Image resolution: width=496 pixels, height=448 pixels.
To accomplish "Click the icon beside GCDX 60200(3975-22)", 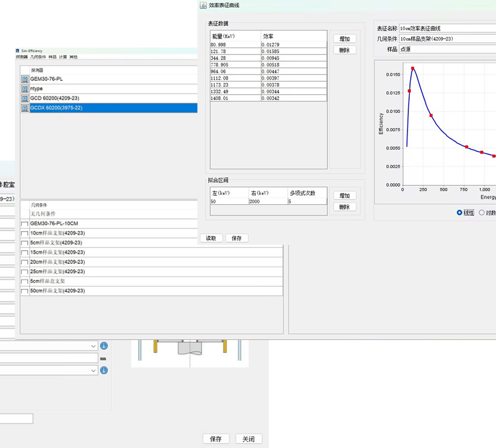I will 25,108.
